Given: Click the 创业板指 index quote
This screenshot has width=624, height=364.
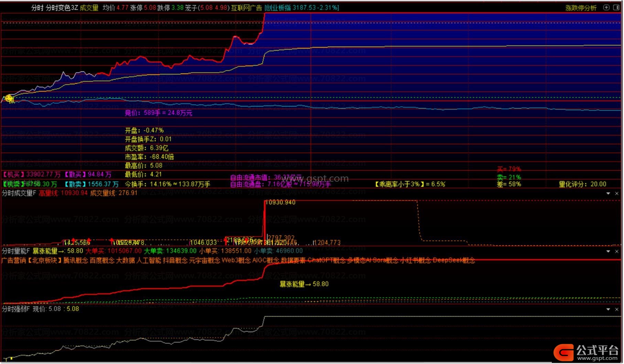Looking at the screenshot, I should pyautogui.click(x=302, y=8).
